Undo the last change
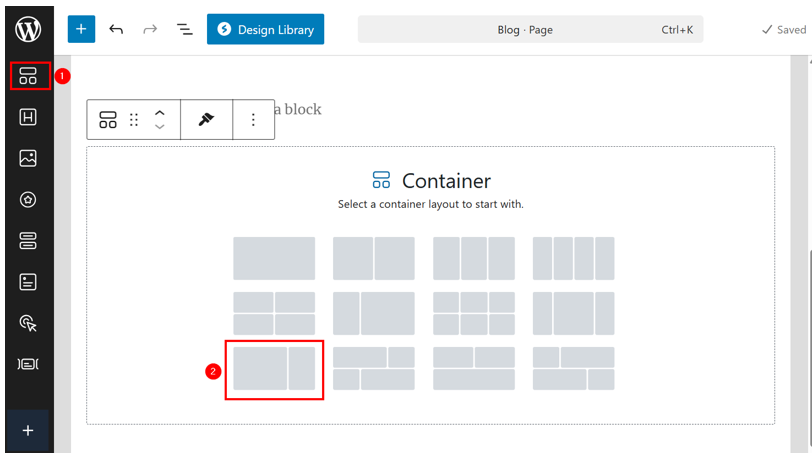This screenshot has height=453, width=812. 116,30
